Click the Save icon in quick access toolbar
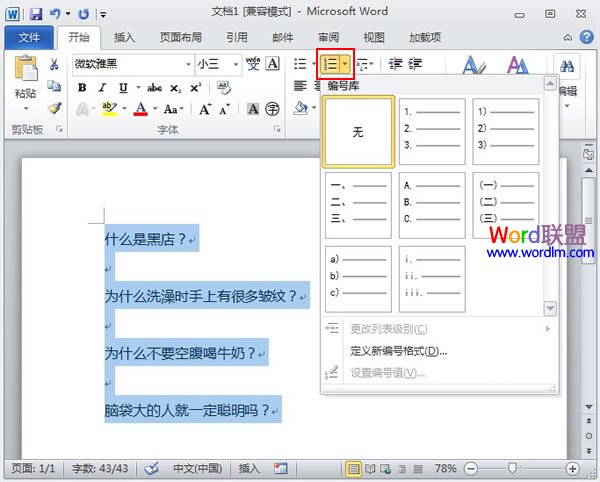This screenshot has width=600, height=482. pyautogui.click(x=36, y=15)
